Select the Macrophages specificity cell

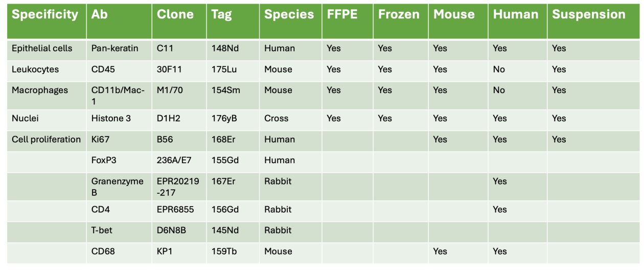pos(40,91)
